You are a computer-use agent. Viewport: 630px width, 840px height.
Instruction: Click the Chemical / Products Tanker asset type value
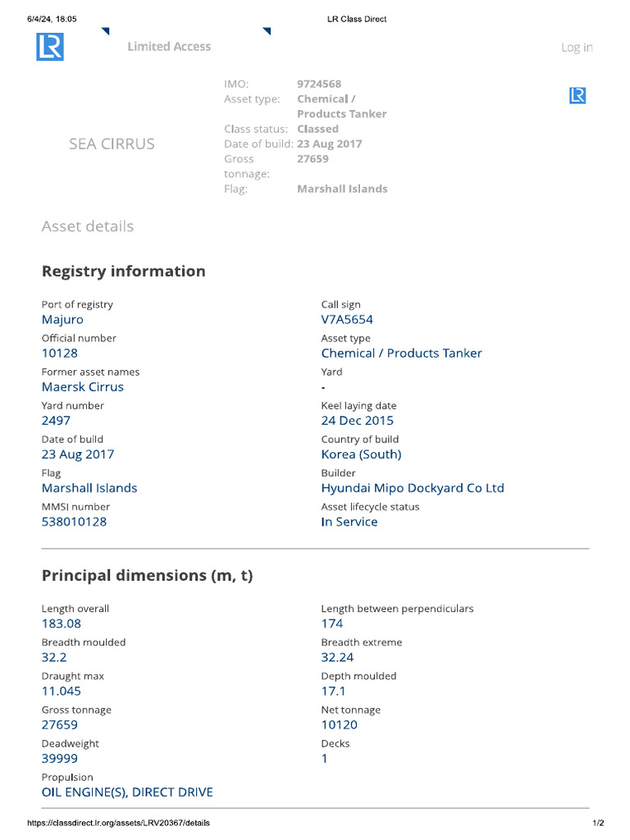[x=401, y=353]
